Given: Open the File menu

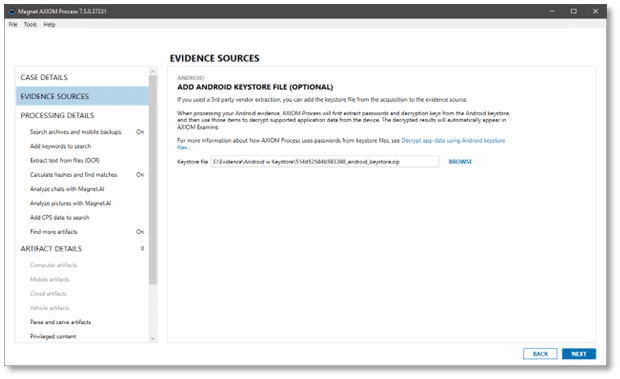Looking at the screenshot, I should (x=13, y=25).
